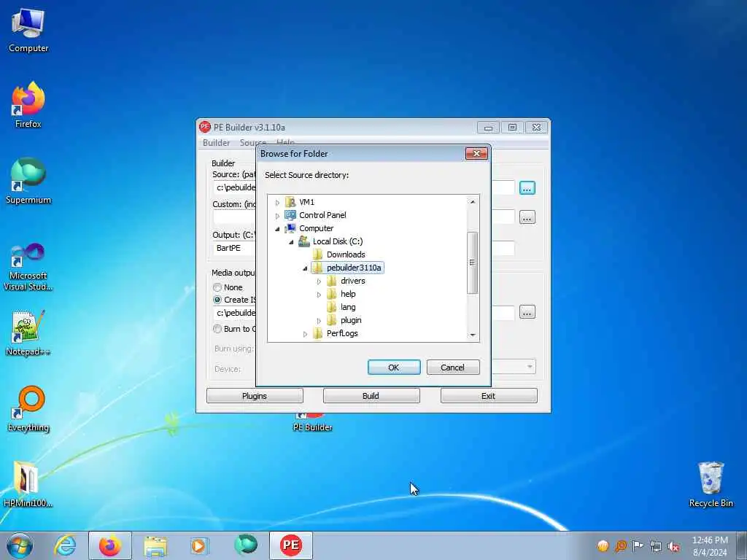Open the Device dropdown in PE Builder
The image size is (747, 560).
coord(530,367)
